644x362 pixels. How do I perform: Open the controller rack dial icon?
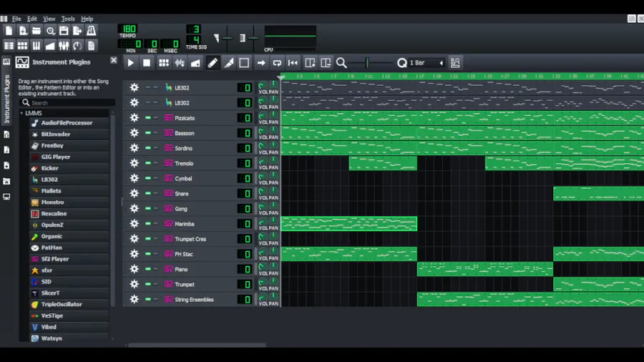coord(77,46)
